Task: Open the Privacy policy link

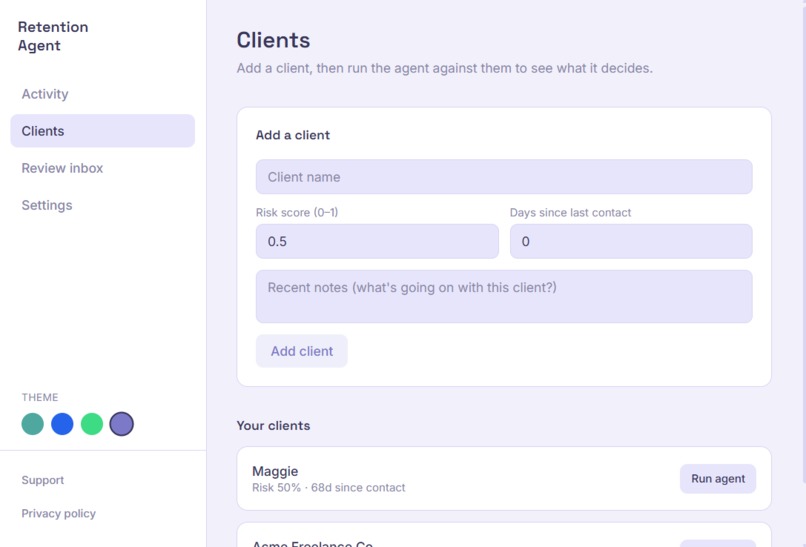Action: coord(59,514)
